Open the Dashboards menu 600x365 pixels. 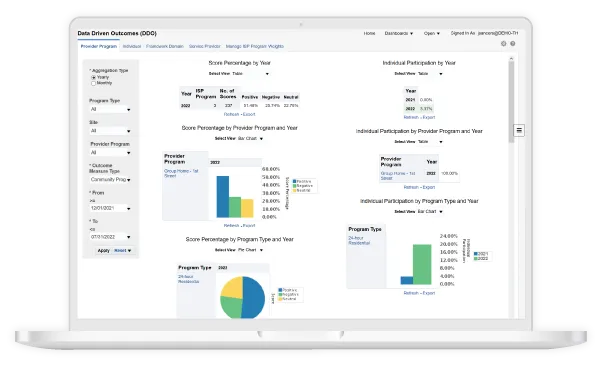(x=399, y=33)
